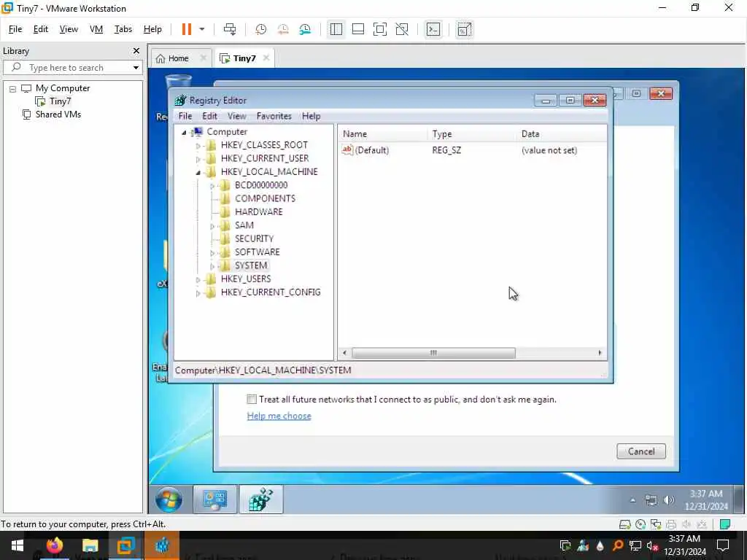Expand HKEY_CURRENT_CONFIG key
This screenshot has height=560, width=747.
click(x=198, y=293)
